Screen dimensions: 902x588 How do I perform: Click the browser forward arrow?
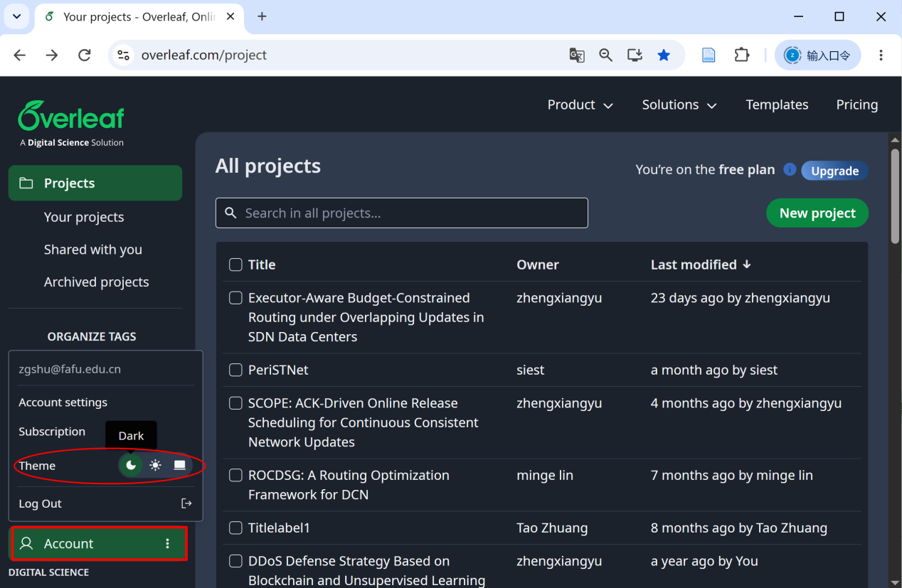tap(52, 55)
